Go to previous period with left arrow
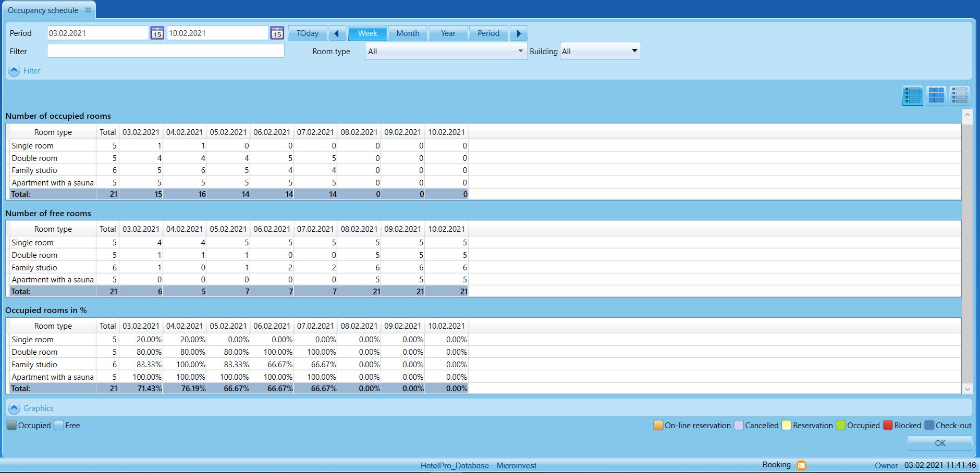 (x=337, y=33)
